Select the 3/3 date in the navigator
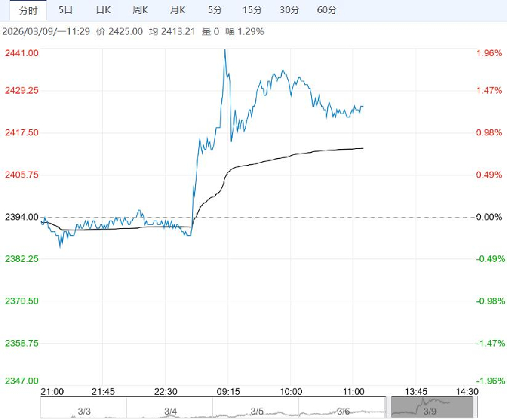This screenshot has height=420, width=507. pos(84,410)
